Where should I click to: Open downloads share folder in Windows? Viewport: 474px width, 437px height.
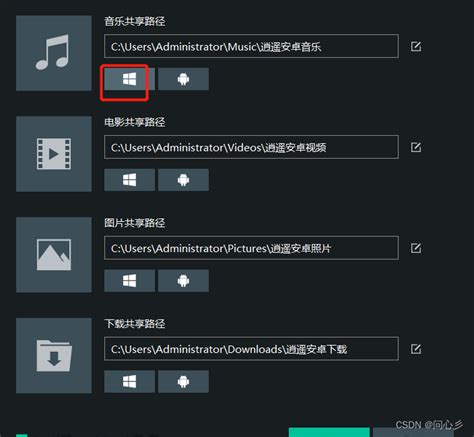129,382
